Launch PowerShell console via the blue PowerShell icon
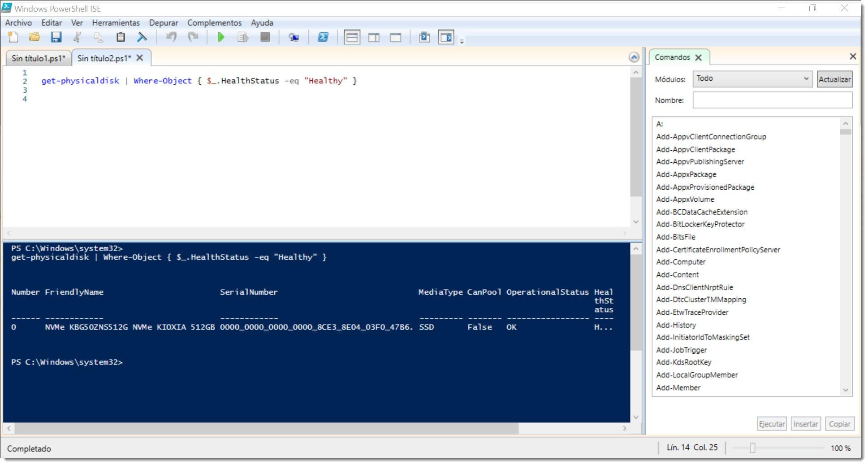 (x=324, y=37)
